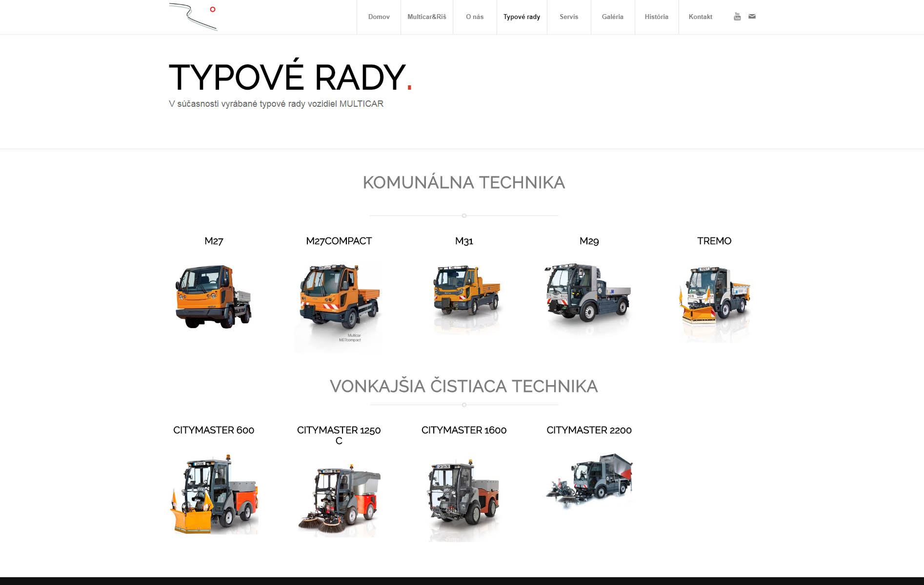Click the Citymaster 1250 C sweeper image
The width and height of the screenshot is (924, 585).
click(x=339, y=500)
